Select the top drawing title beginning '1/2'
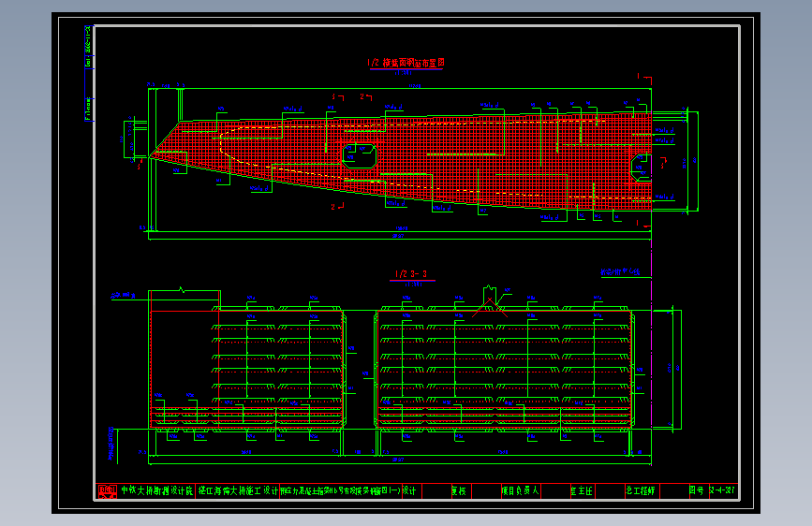812x526 pixels. (x=406, y=63)
